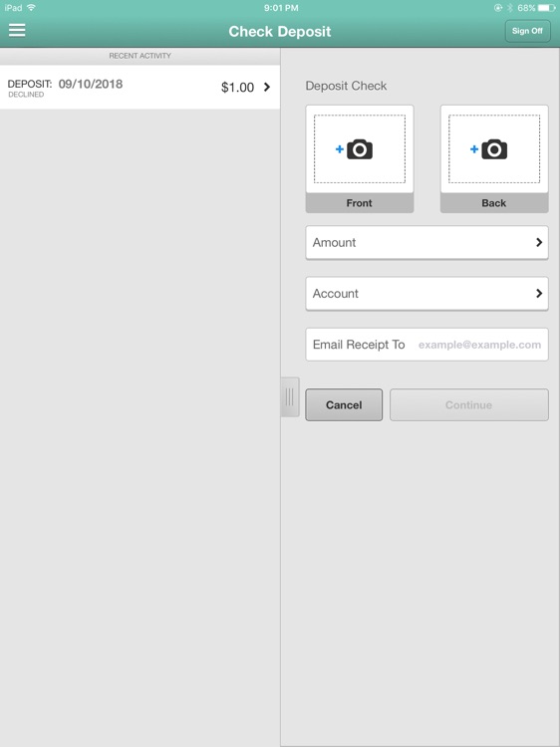Tap the Wi-Fi icon in status bar

click(x=32, y=8)
